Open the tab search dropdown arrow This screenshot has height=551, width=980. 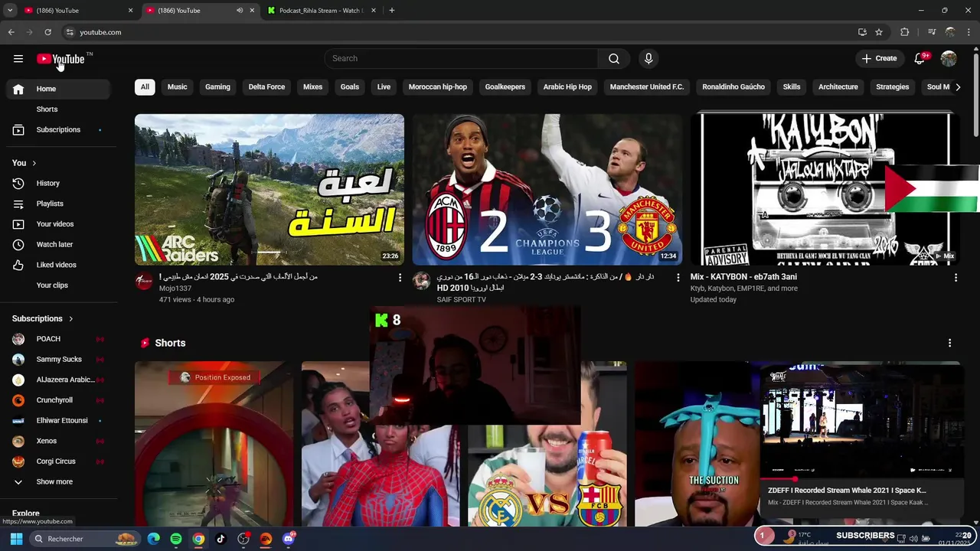(10, 11)
